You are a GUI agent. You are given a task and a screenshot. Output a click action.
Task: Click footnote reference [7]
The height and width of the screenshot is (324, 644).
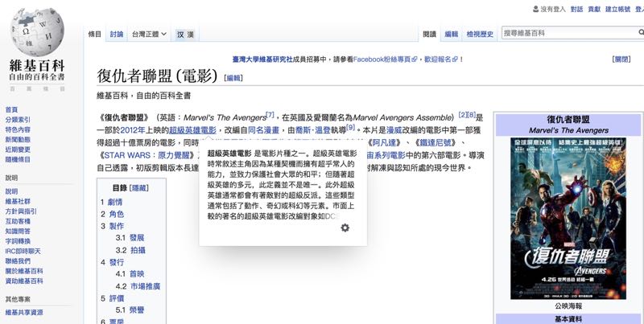pyautogui.click(x=270, y=115)
